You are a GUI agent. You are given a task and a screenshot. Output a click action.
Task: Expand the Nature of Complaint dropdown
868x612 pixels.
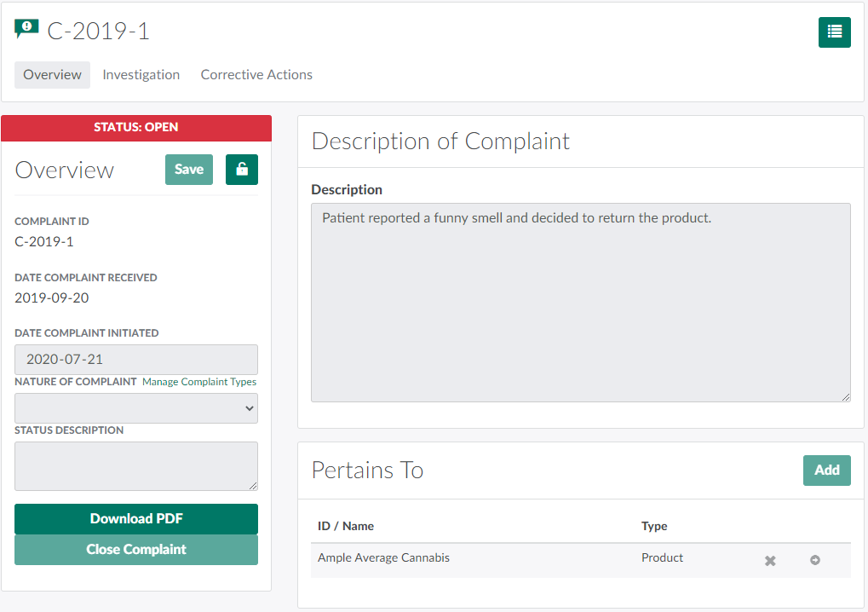136,408
